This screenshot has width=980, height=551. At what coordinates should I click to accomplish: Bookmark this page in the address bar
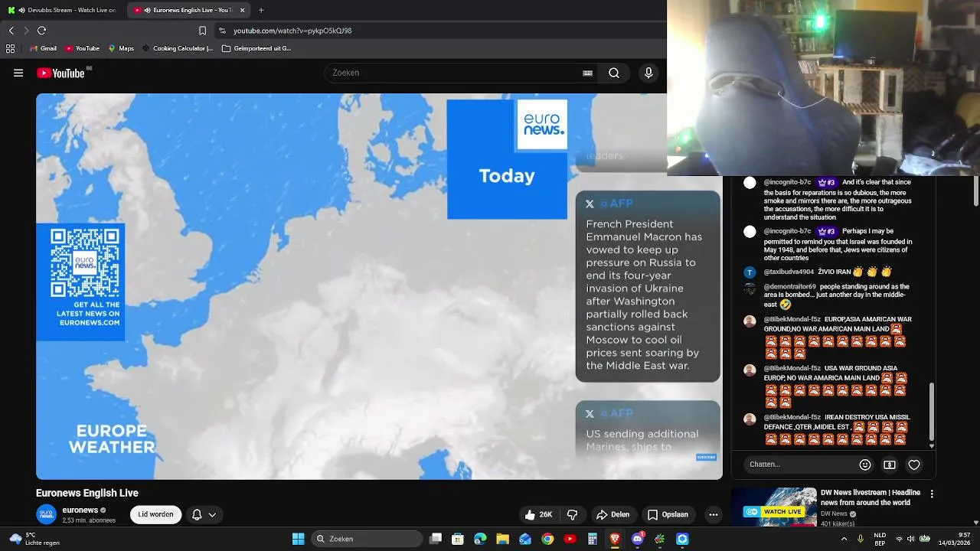tap(202, 31)
